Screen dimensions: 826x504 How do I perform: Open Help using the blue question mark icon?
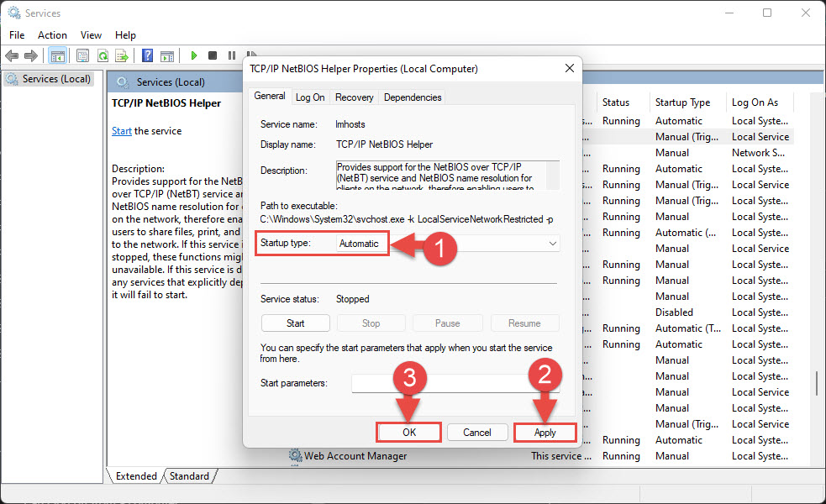tap(147, 55)
